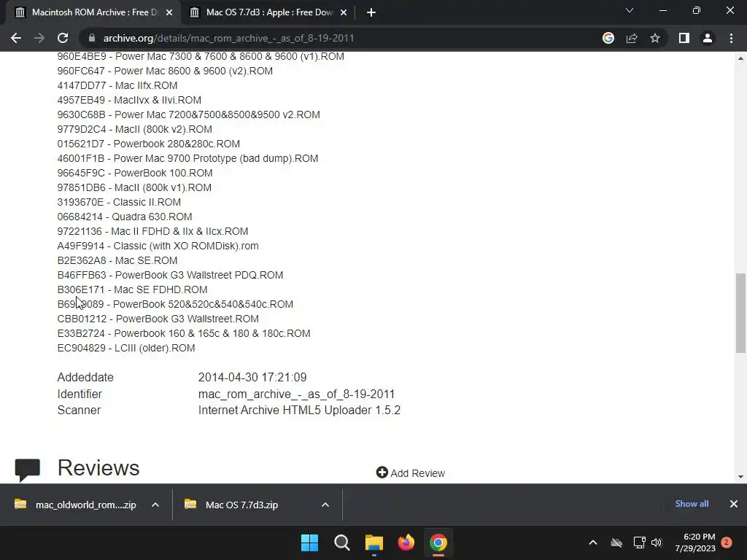Viewport: 747px width, 560px height.
Task: Click '960FC647 - Power Mac 8600 & 9600 (v2).ROM'
Action: (x=165, y=71)
